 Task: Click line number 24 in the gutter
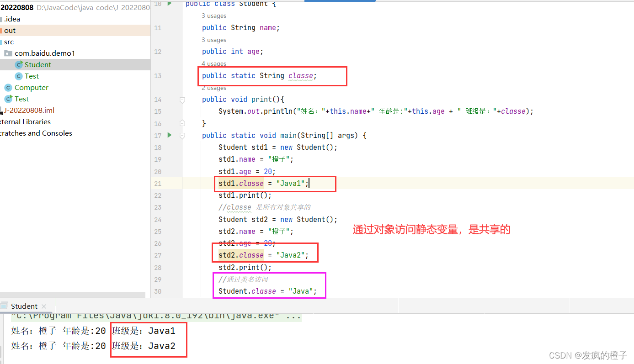click(158, 220)
